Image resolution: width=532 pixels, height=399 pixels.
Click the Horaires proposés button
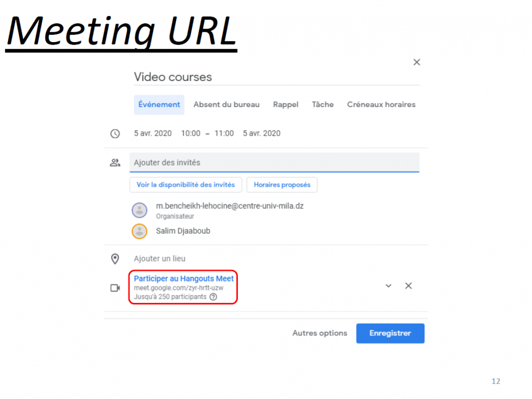(x=282, y=184)
